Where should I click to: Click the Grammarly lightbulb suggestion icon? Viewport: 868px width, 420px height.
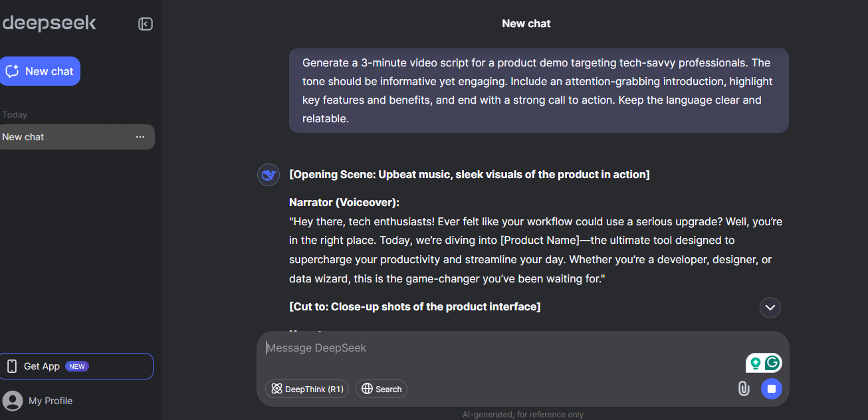[756, 363]
